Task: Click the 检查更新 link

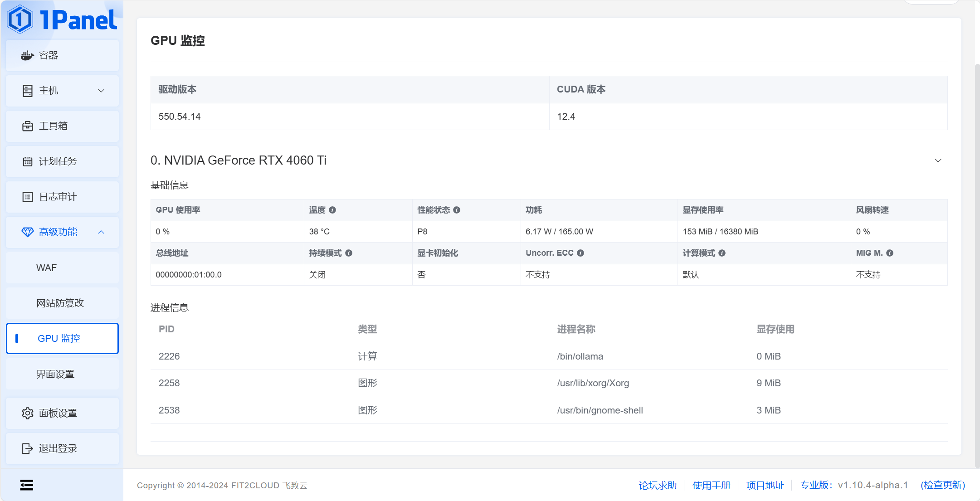Action: coord(943,485)
